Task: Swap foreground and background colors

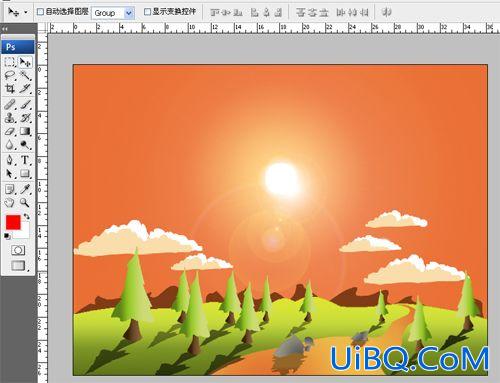Action: [x=26, y=217]
